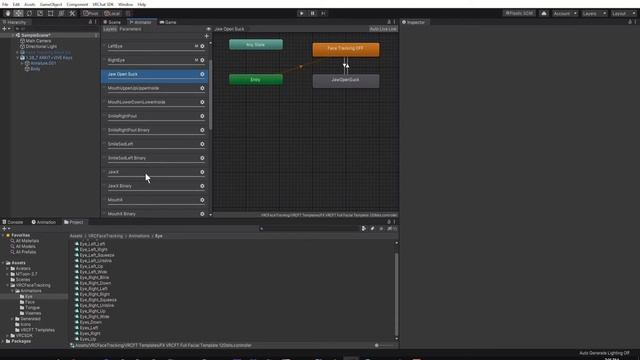The width and height of the screenshot is (640, 360).
Task: Toggle Animator parameters eye visibility icon
Action: (209, 29)
